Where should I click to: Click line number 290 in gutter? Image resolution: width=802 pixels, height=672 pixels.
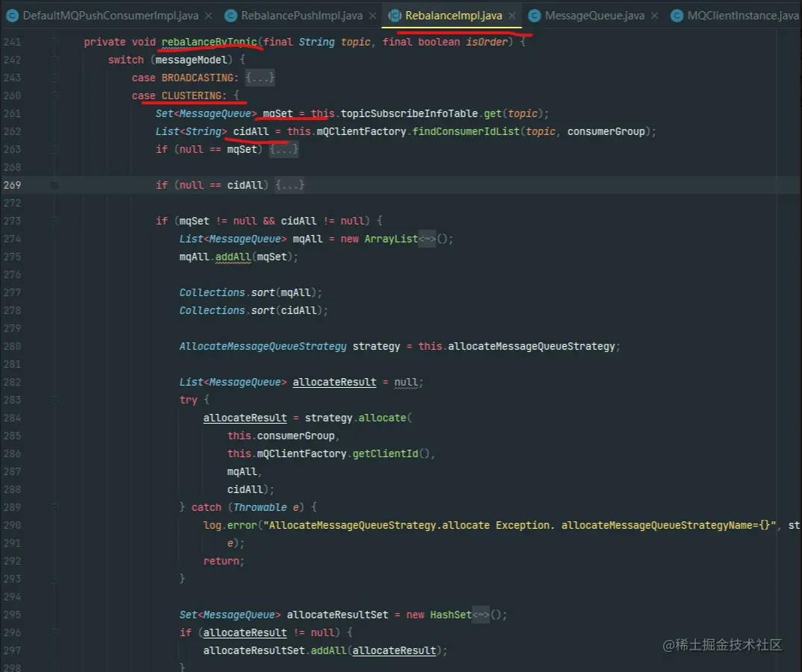click(12, 525)
